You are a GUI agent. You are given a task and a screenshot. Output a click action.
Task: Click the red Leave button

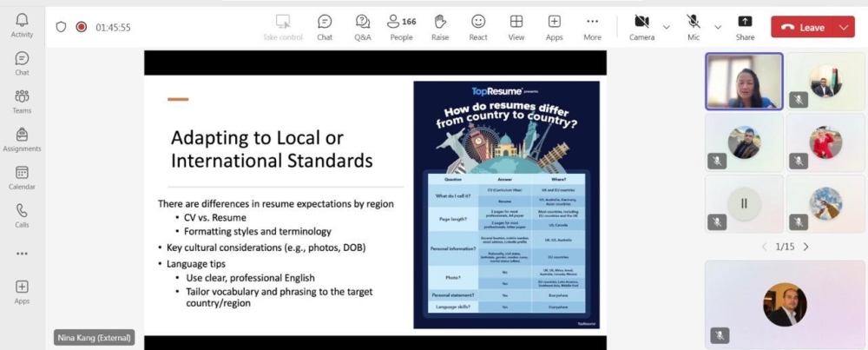click(x=804, y=27)
